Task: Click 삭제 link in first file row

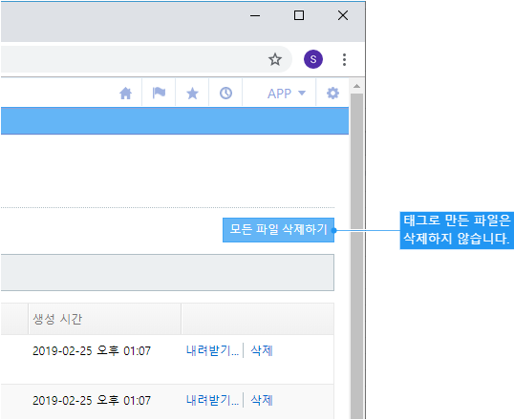Action: [x=262, y=351]
